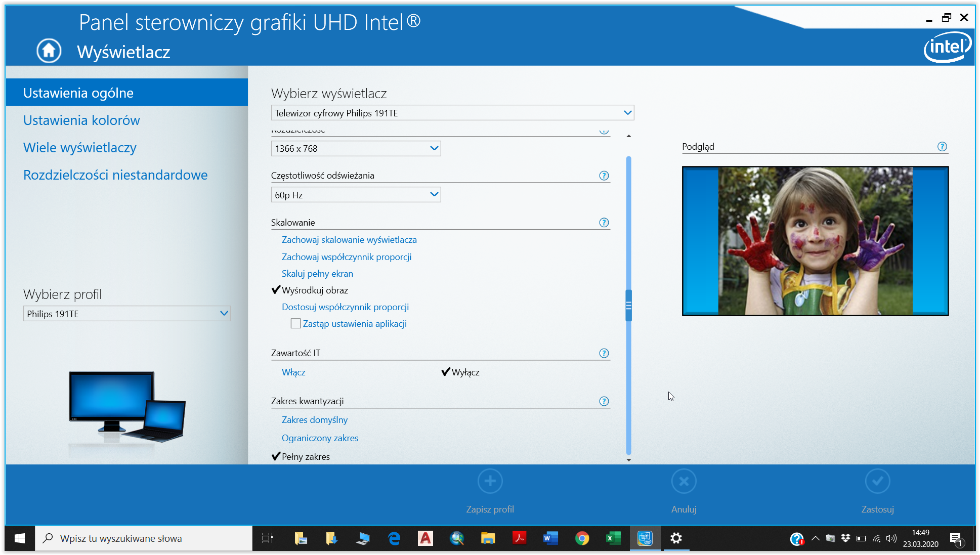Open the taskbar clock and date
980x555 pixels.
tap(920, 538)
